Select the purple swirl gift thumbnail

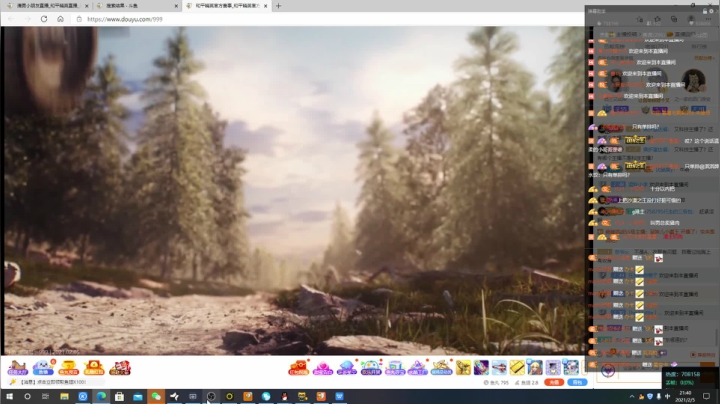[x=481, y=368]
